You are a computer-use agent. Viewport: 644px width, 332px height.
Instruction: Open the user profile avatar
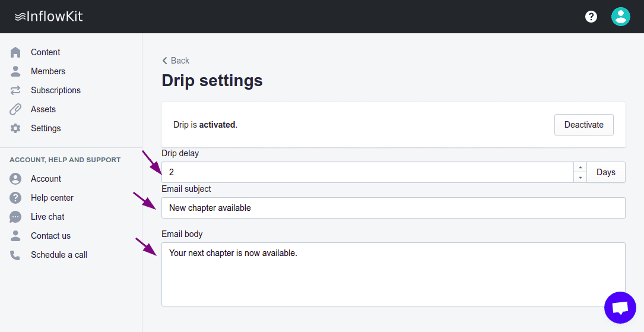(x=620, y=17)
